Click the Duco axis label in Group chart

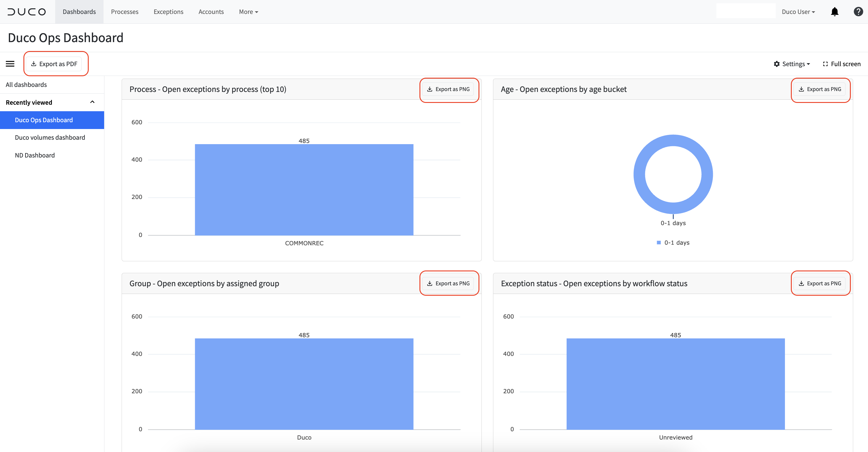coord(304,437)
